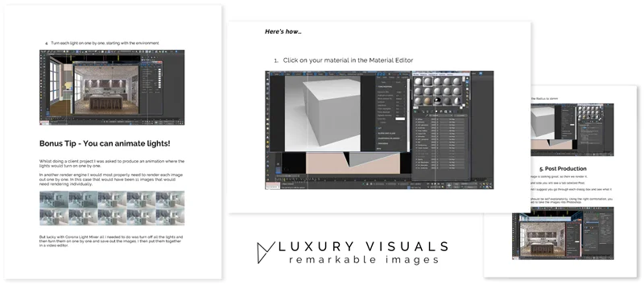Click the white color tint swatch in the render settings panel
Screen dimensions: 644x301
(400, 118)
